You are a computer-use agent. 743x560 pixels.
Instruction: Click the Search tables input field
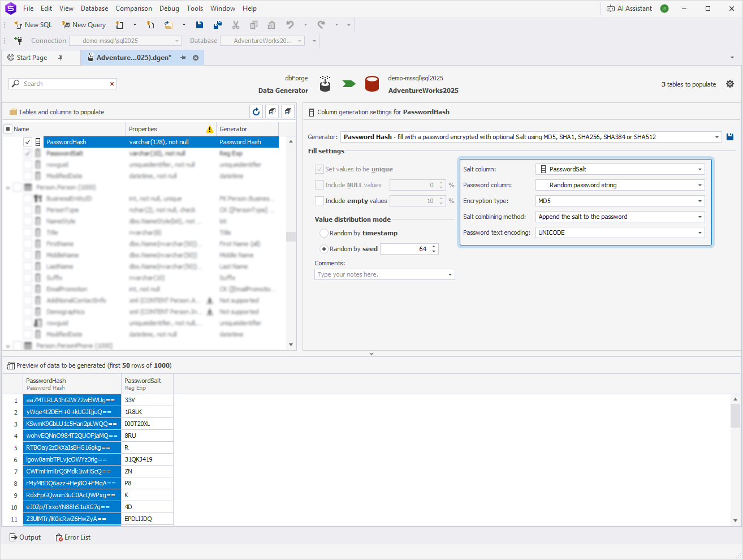pos(62,84)
